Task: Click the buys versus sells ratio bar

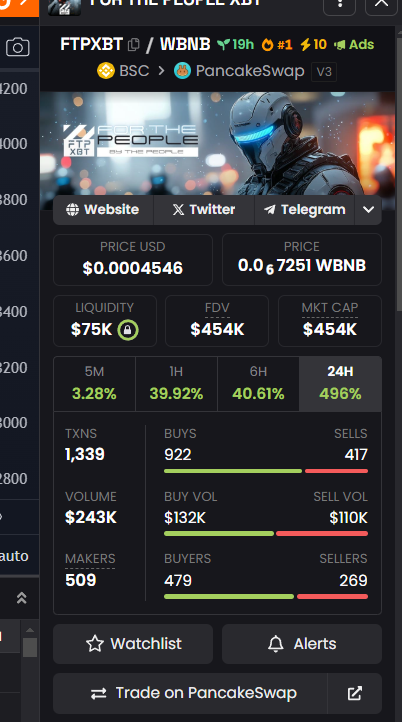Action: coord(266,471)
